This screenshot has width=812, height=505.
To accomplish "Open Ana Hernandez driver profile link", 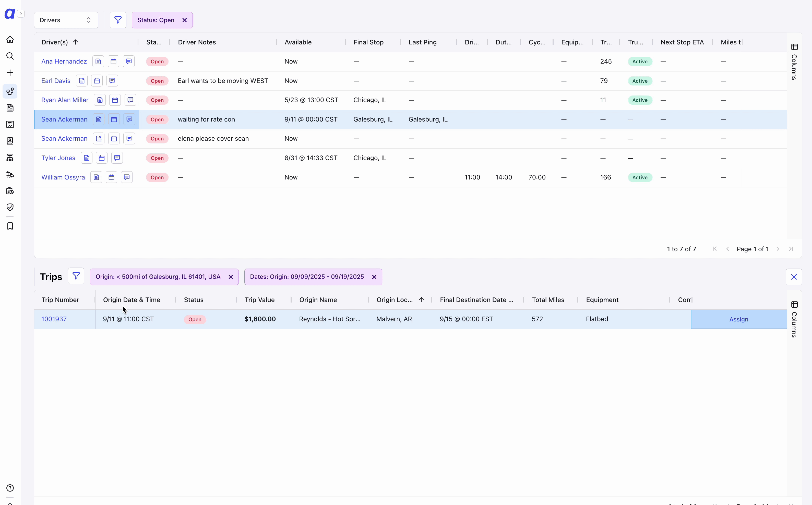I will (x=64, y=62).
